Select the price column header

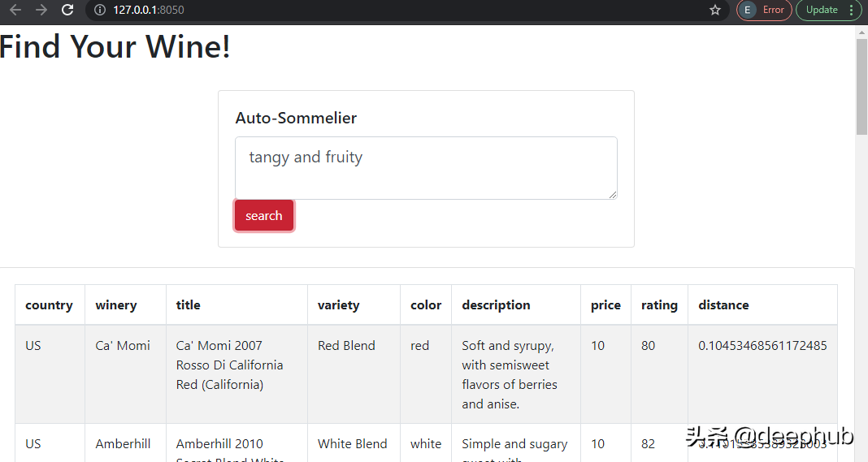tap(605, 304)
